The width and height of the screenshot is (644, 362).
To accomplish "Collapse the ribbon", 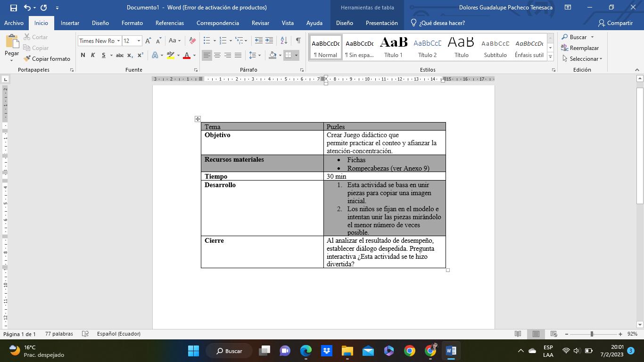I will click(637, 70).
